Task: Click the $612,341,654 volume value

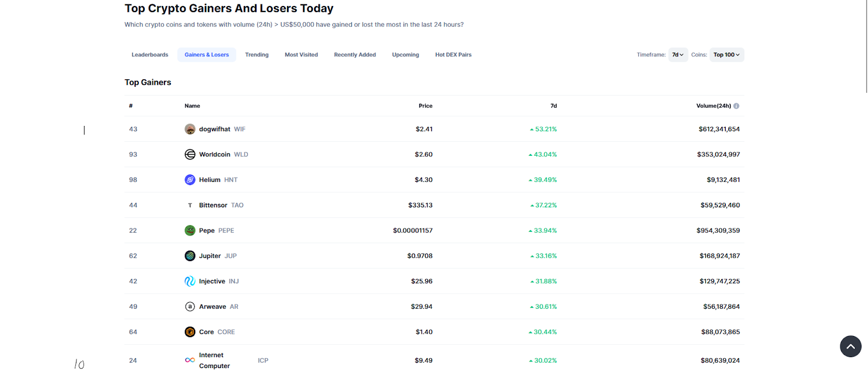Action: (719, 129)
